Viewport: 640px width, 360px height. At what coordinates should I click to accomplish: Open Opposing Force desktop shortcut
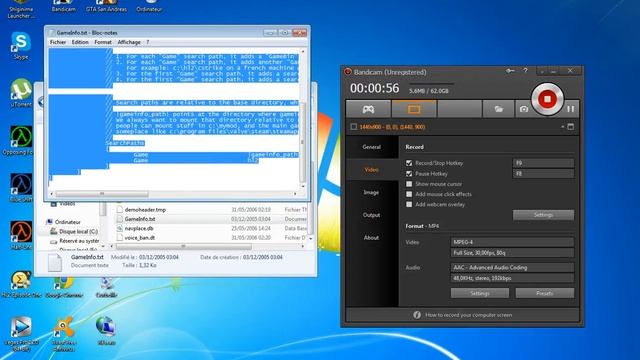click(19, 141)
